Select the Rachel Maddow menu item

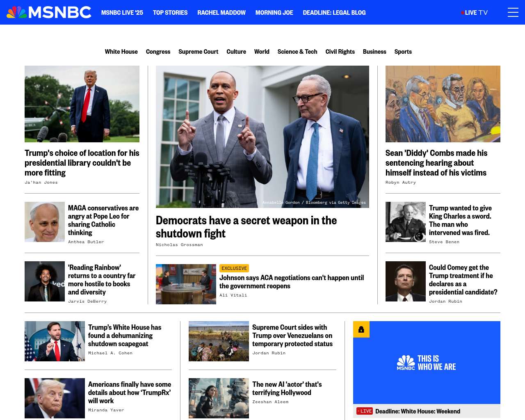point(221,13)
